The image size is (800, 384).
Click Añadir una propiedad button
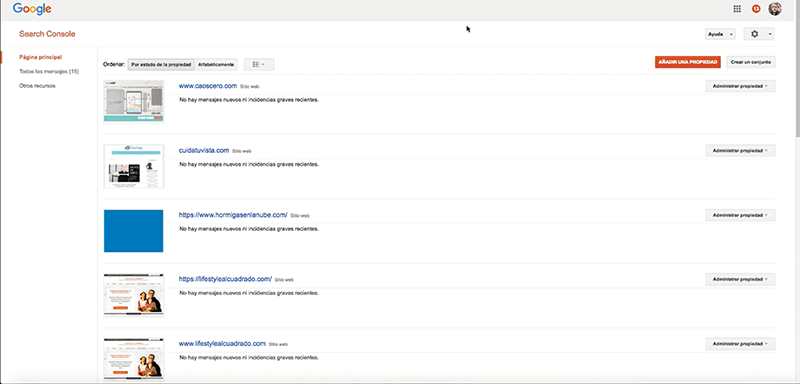pyautogui.click(x=688, y=62)
